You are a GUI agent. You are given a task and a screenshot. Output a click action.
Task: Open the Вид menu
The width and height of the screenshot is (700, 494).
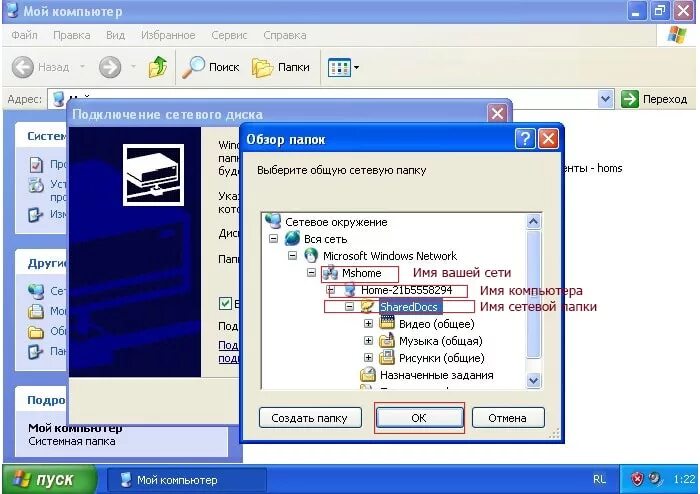115,35
